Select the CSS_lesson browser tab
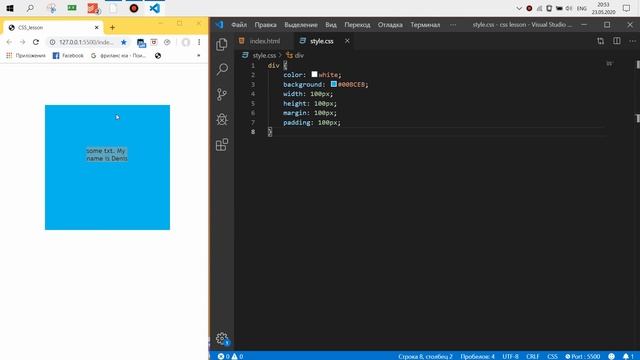This screenshot has height=360, width=640. [53, 27]
